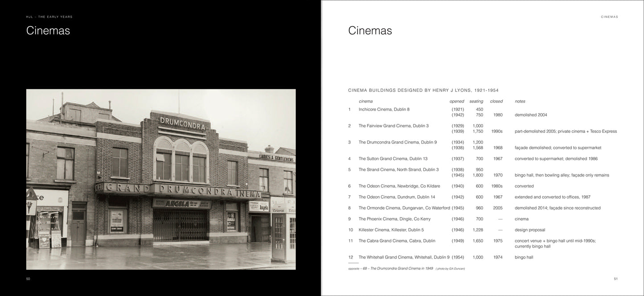The width and height of the screenshot is (644, 296).
Task: Click the "Inchicore Cinema, Dublin 8" entry
Action: (384, 109)
